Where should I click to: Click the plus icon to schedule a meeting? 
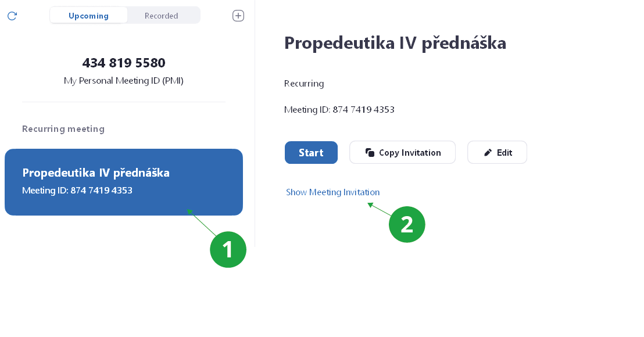tap(238, 16)
